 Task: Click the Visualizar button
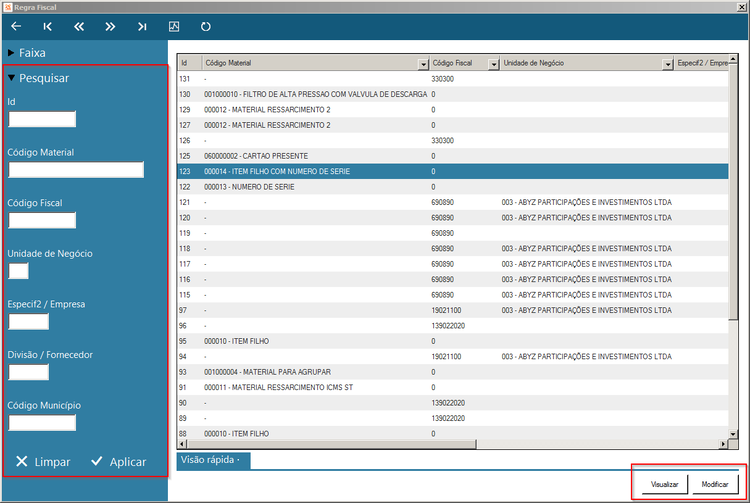[664, 484]
